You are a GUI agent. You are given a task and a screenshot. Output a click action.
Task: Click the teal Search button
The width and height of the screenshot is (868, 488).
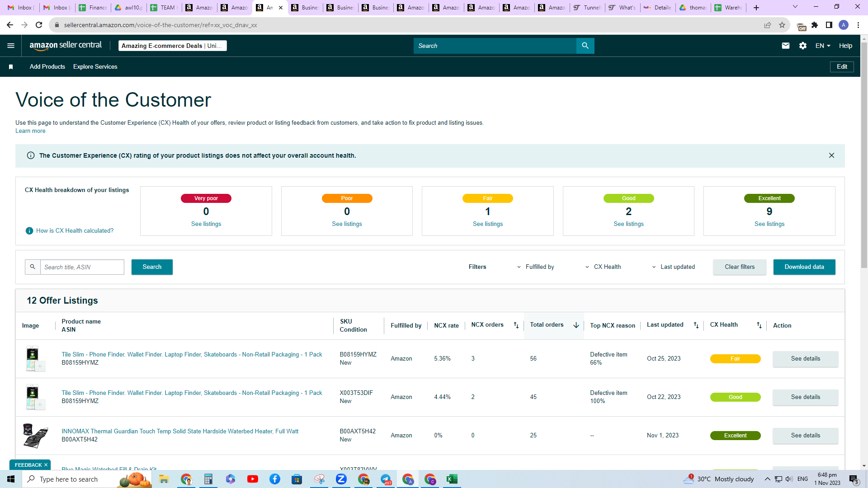coord(152,267)
